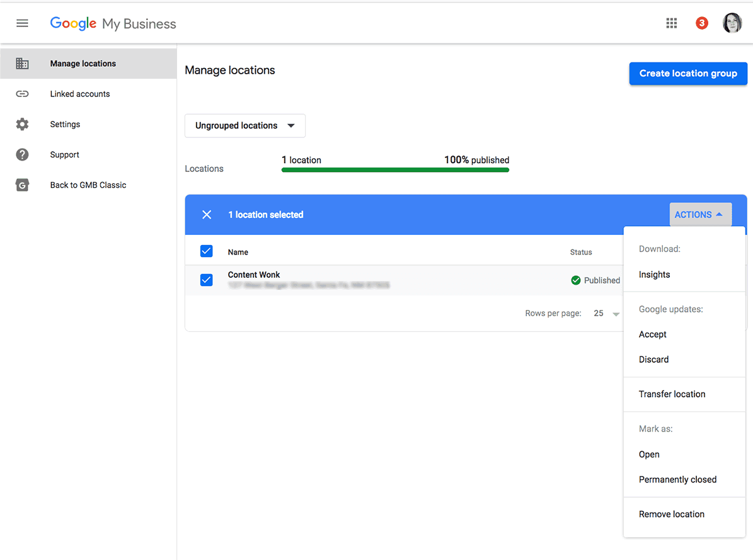Click the Settings gear icon
Image resolution: width=753 pixels, height=560 pixels.
tap(22, 124)
